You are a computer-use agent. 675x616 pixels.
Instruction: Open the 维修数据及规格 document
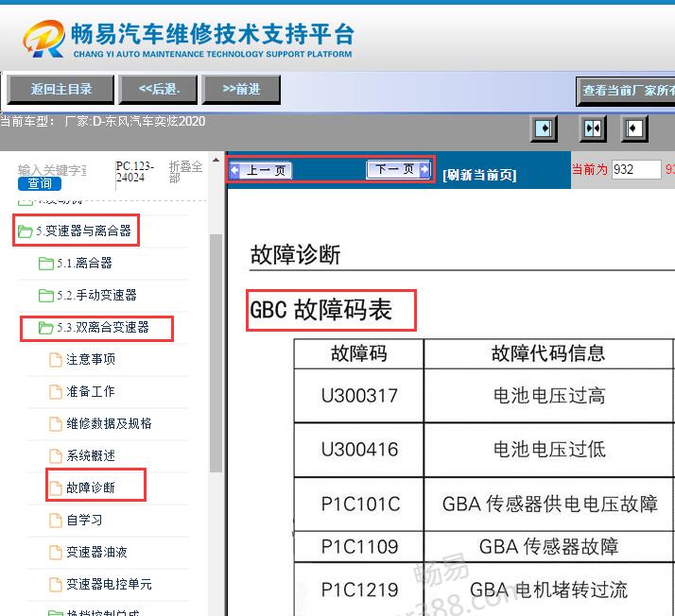tap(109, 423)
